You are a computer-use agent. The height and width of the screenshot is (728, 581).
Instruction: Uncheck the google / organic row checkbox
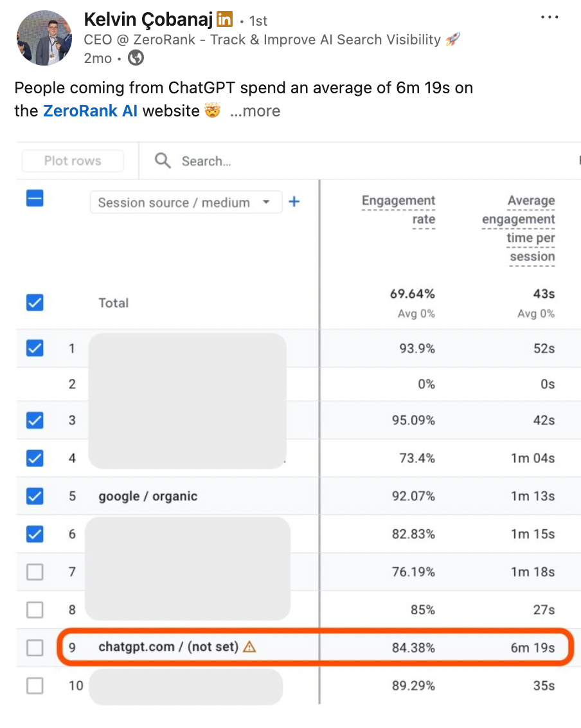35,496
